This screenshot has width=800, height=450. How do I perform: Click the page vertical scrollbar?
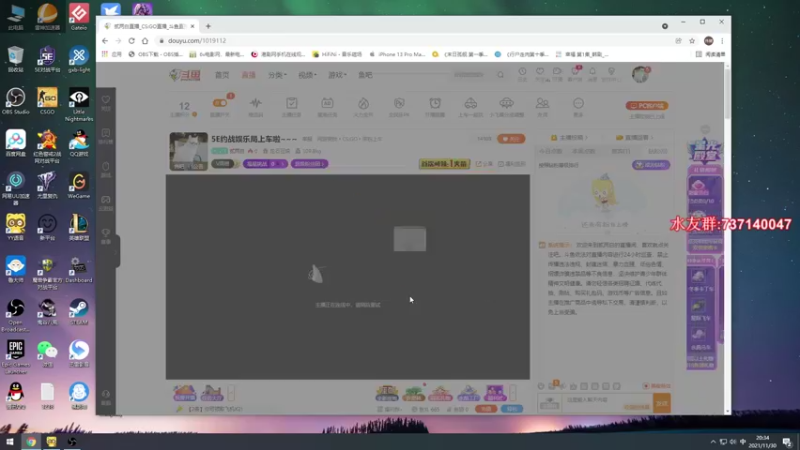727,92
